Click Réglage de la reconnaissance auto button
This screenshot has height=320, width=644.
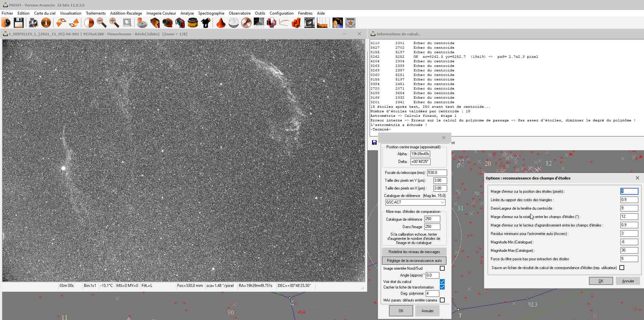pyautogui.click(x=414, y=261)
